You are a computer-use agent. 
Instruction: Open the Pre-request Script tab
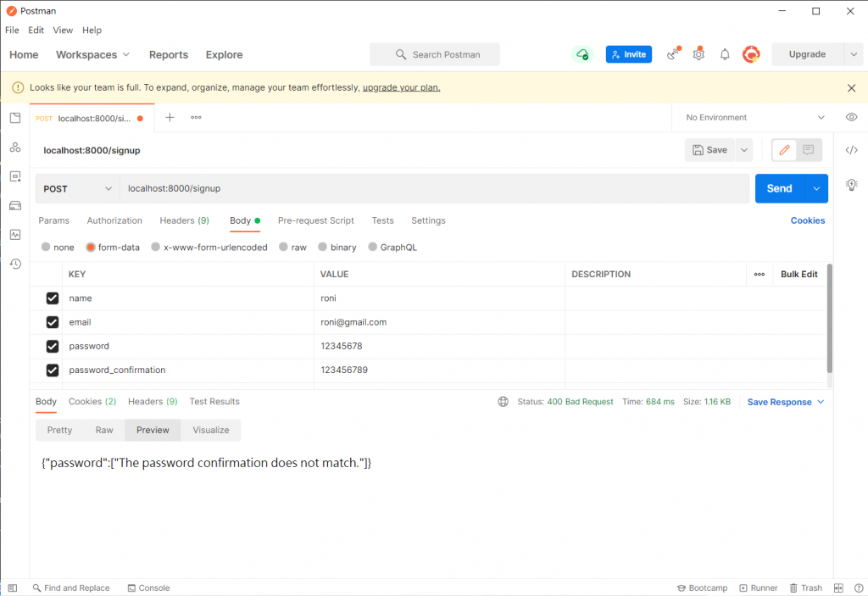coord(315,220)
